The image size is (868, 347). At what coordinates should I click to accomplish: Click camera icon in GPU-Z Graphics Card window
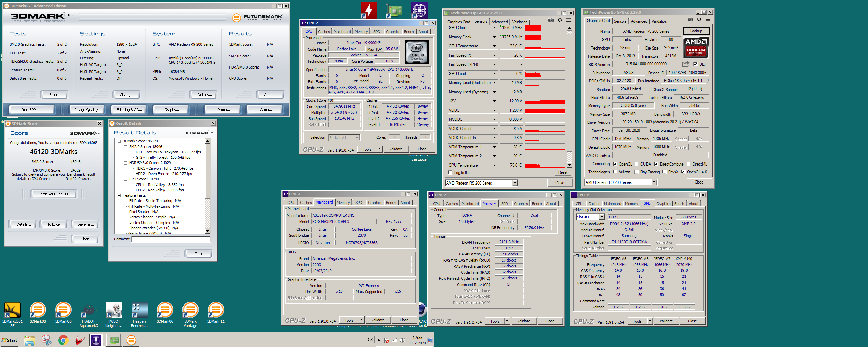pyautogui.click(x=690, y=20)
